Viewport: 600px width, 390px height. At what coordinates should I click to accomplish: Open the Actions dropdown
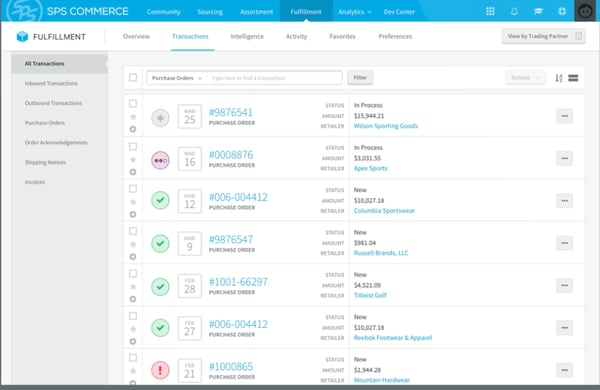point(525,78)
